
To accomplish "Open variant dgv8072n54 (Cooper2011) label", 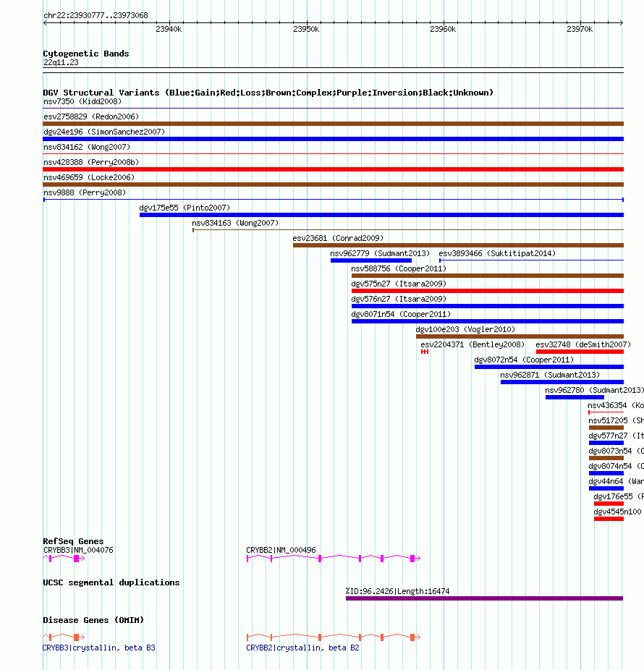I will 524,360.
